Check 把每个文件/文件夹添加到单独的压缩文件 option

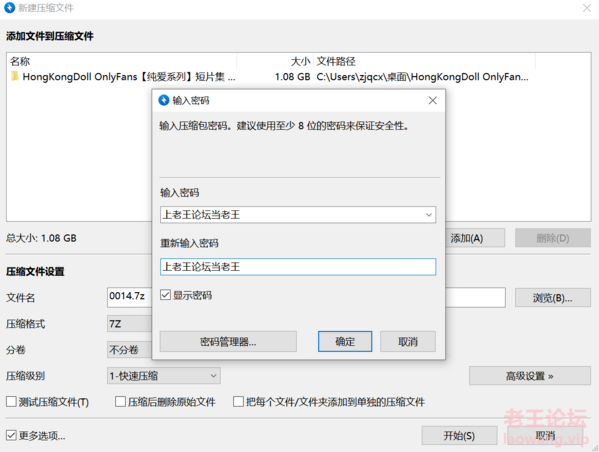pyautogui.click(x=238, y=402)
